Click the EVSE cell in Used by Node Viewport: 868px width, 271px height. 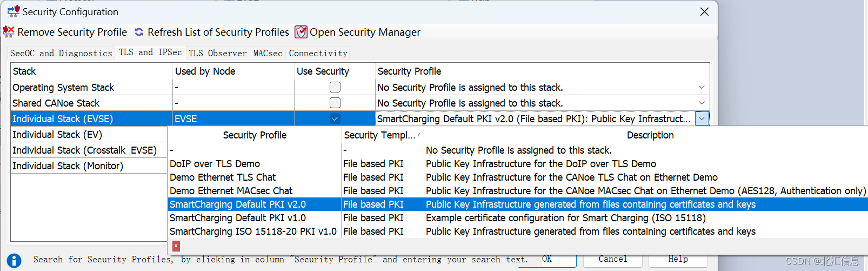233,118
